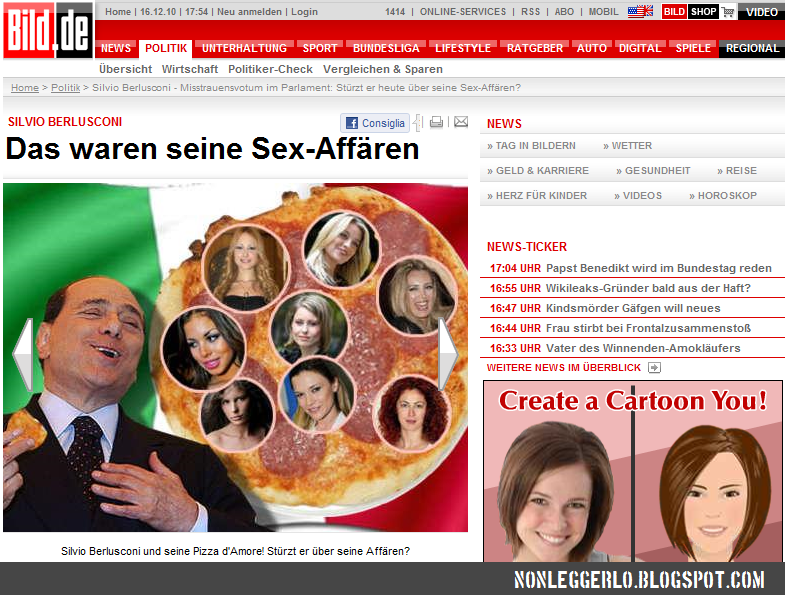This screenshot has width=785, height=595.
Task: Click the share icon beside Consiglia
Action: (418, 123)
